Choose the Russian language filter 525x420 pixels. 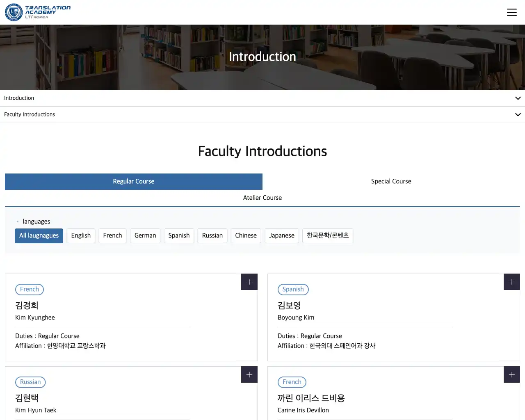[212, 236]
